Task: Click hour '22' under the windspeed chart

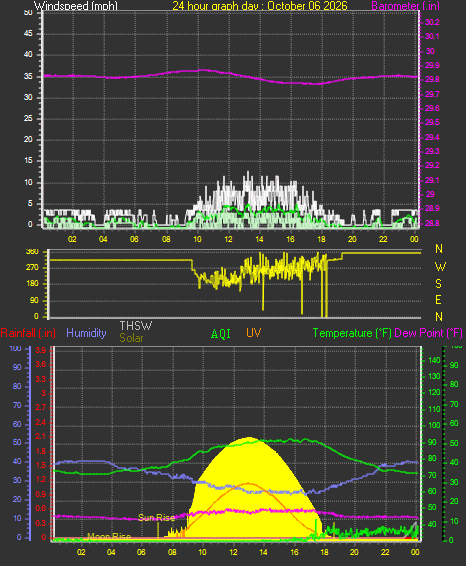Action: click(383, 239)
